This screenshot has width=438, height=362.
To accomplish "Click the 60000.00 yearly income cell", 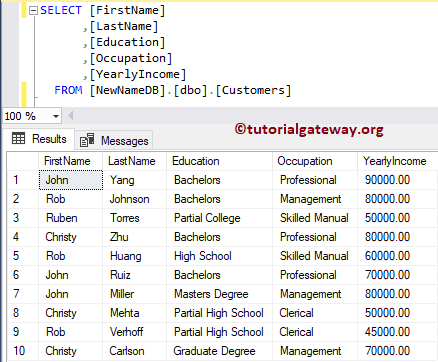I will pos(398,256).
